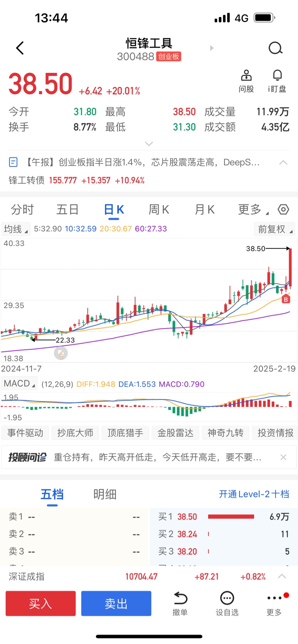
Task: Open the search magnifier icon
Action: pyautogui.click(x=275, y=48)
